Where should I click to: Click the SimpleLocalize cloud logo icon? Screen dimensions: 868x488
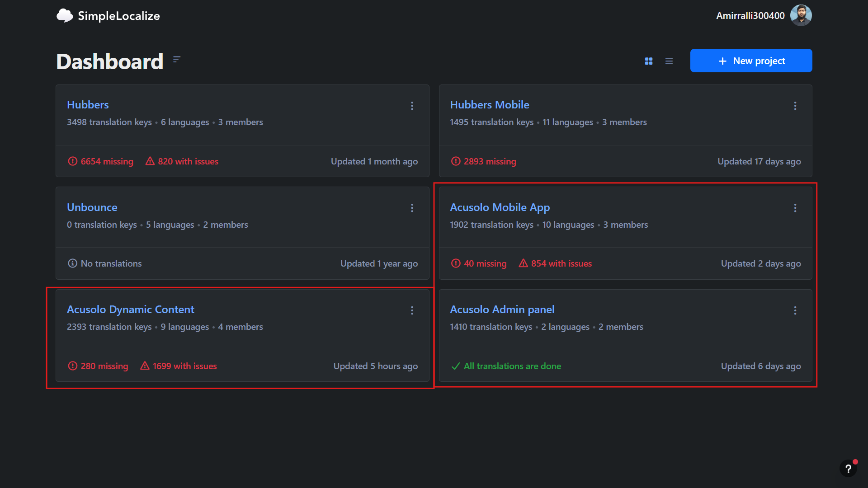coord(65,15)
